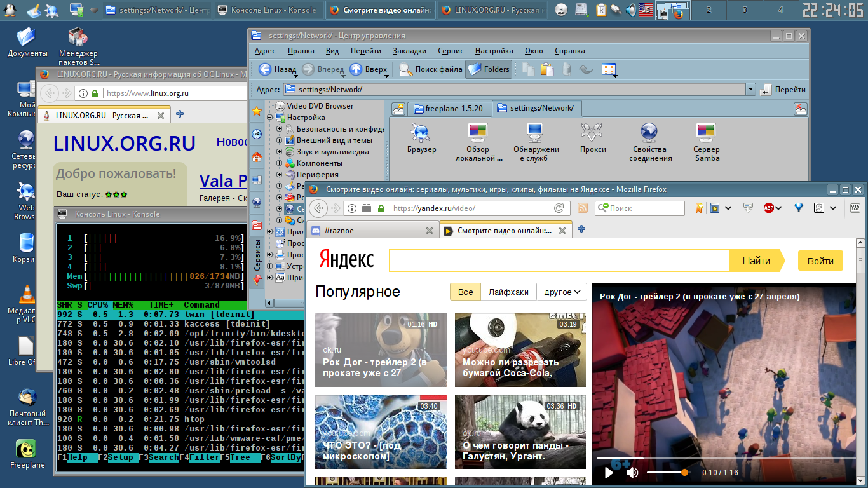Screen dimensions: 868x488
Task: Select the Лайфхаки filter button
Action: (x=508, y=292)
